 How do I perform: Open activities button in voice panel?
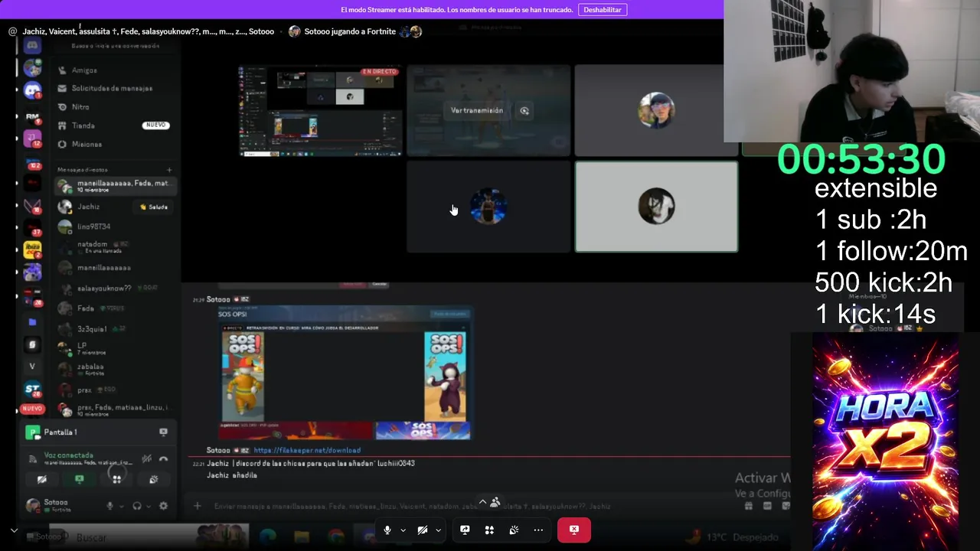[x=116, y=479]
